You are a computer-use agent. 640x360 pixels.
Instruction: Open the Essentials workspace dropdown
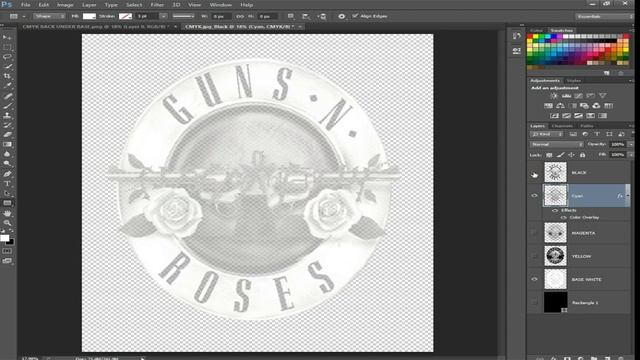(x=603, y=16)
